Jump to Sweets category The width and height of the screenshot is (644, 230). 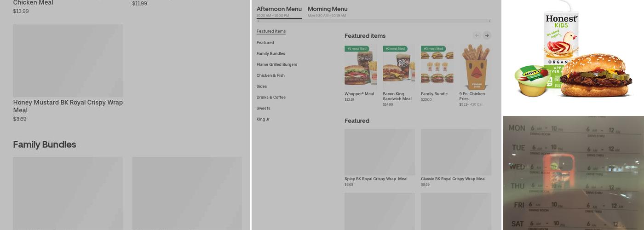pyautogui.click(x=264, y=109)
